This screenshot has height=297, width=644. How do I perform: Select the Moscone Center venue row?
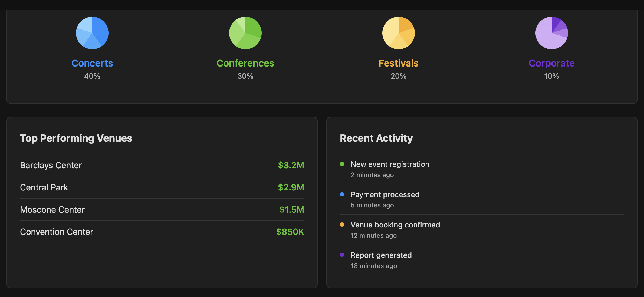tap(162, 210)
